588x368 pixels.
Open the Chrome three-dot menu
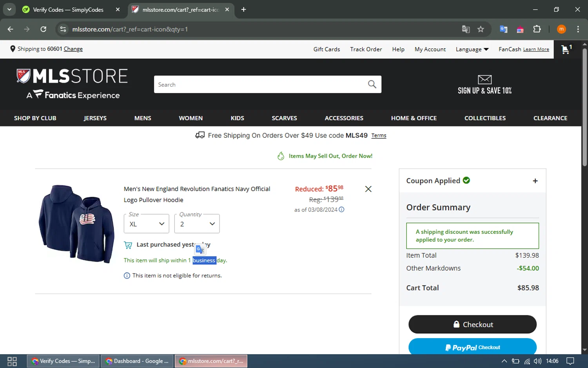tap(578, 29)
